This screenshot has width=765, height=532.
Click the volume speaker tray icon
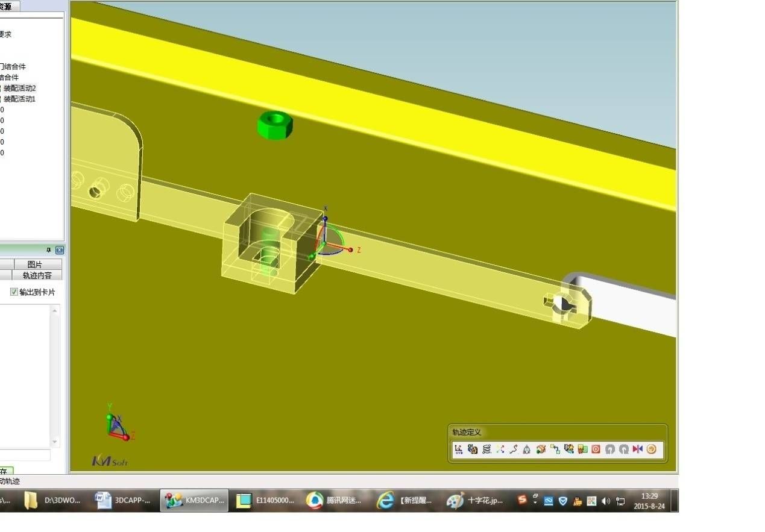pyautogui.click(x=605, y=501)
